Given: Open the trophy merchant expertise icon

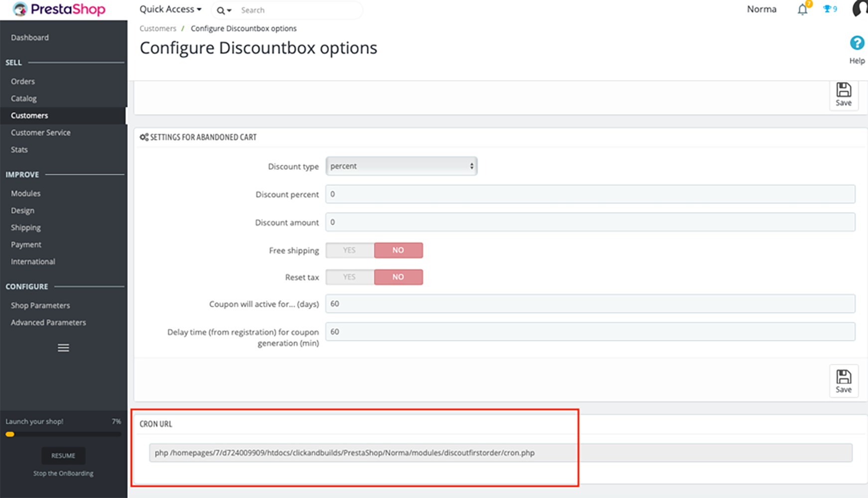Looking at the screenshot, I should (x=830, y=9).
